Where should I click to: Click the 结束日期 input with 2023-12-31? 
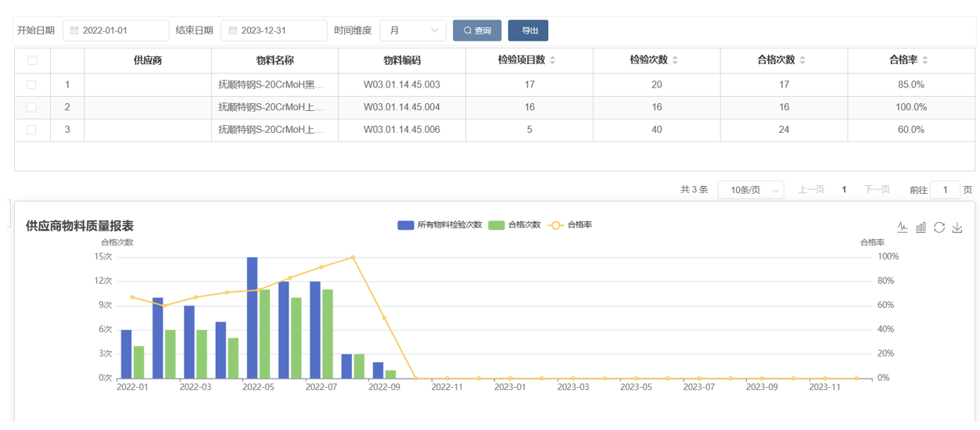[274, 30]
